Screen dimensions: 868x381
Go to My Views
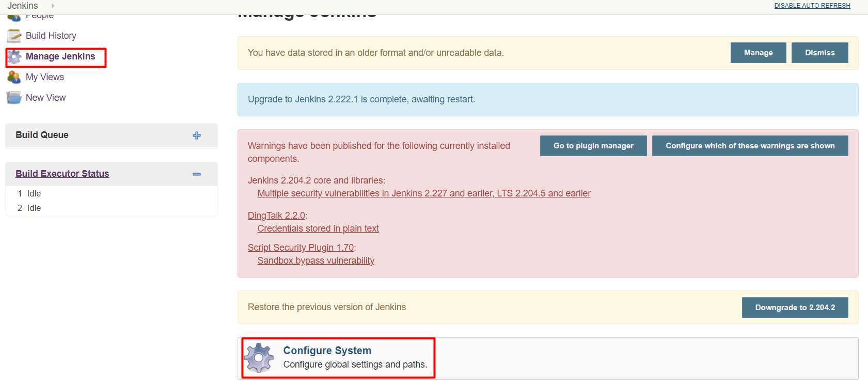(x=45, y=77)
